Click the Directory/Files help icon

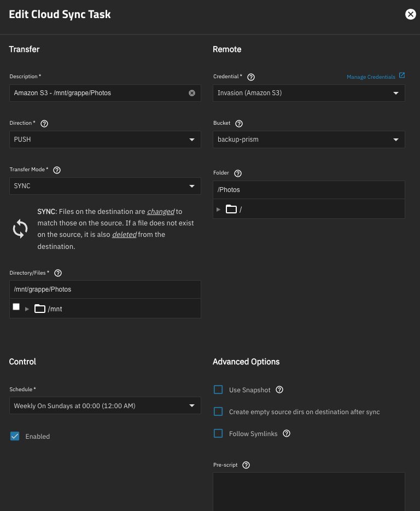click(x=58, y=272)
